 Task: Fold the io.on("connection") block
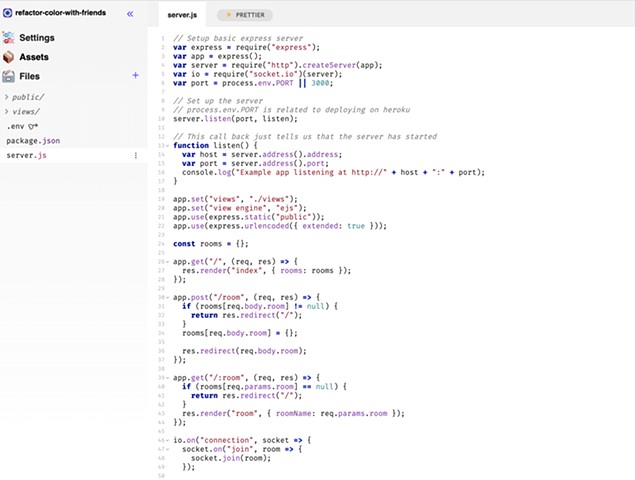tap(167, 440)
